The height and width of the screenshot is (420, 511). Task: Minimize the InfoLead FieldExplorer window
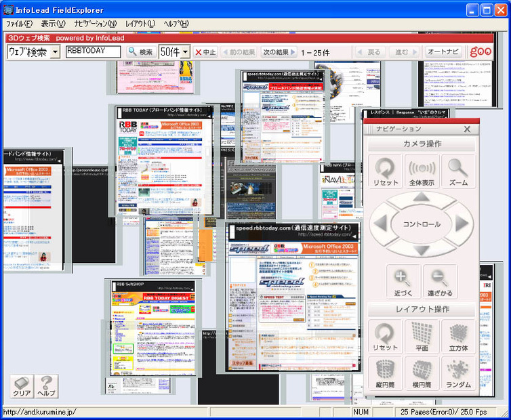472,10
